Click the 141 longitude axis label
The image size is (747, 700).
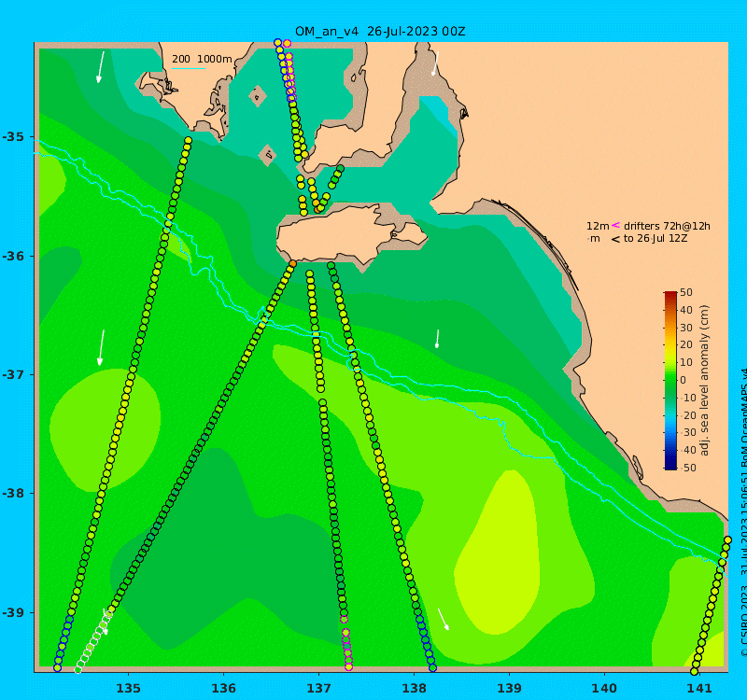(x=699, y=689)
